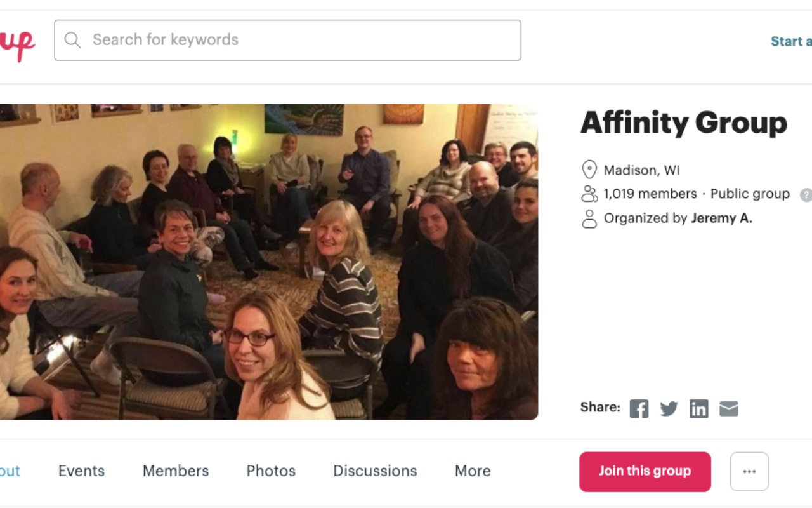
Task: Click the Join this group button
Action: (645, 471)
